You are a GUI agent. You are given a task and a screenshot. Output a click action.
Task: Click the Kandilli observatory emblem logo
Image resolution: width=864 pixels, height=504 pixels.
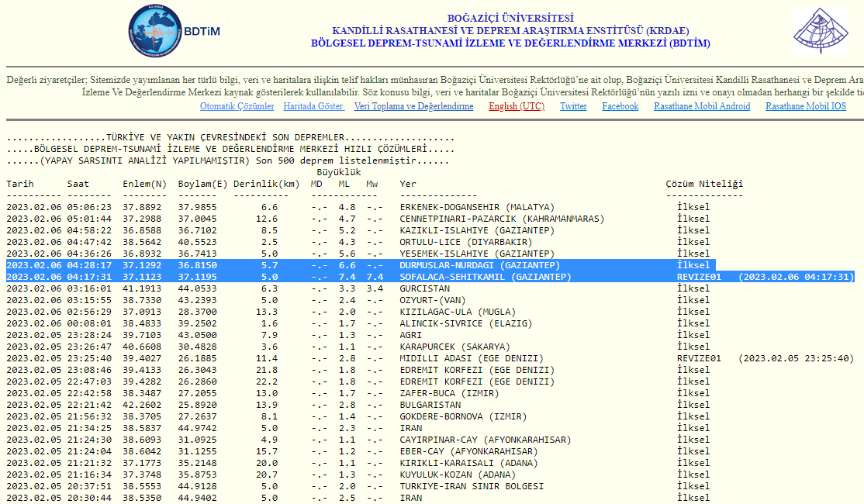click(x=821, y=31)
